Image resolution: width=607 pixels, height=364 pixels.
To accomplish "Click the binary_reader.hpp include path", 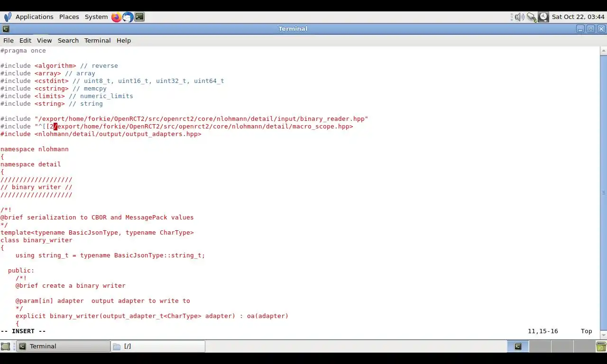I will (201, 119).
